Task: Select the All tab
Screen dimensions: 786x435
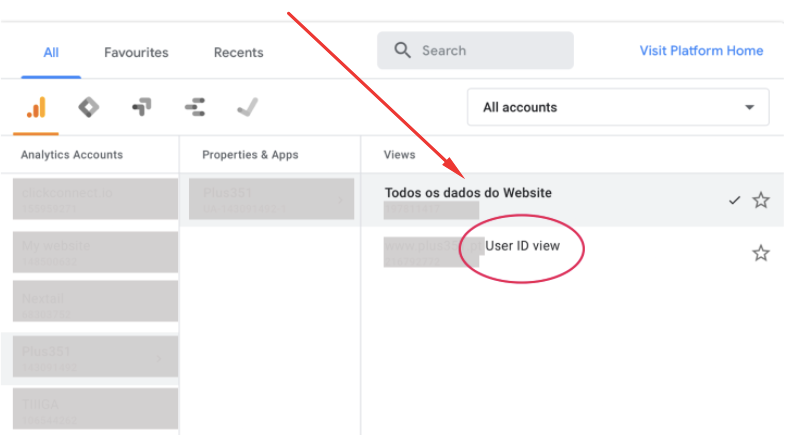Action: (51, 52)
